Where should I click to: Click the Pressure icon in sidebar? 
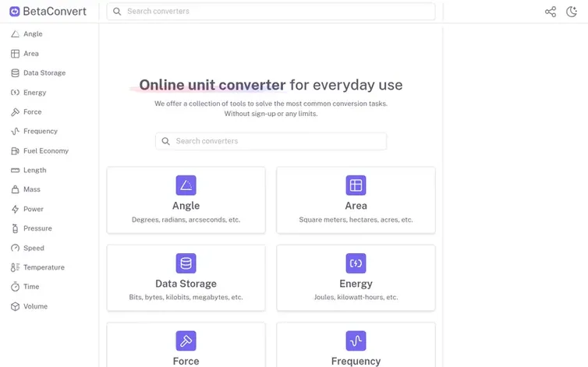pyautogui.click(x=15, y=228)
